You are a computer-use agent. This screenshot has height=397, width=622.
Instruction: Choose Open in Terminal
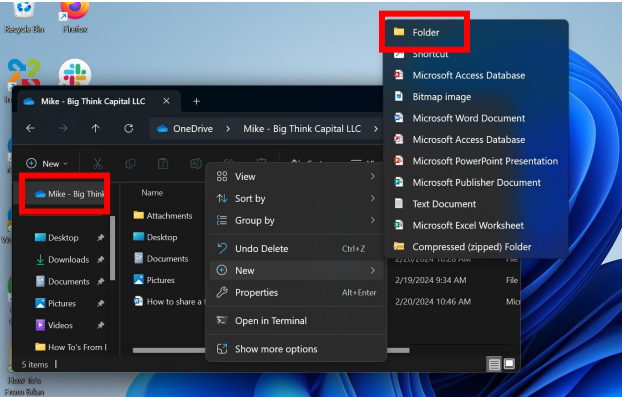pos(296,320)
